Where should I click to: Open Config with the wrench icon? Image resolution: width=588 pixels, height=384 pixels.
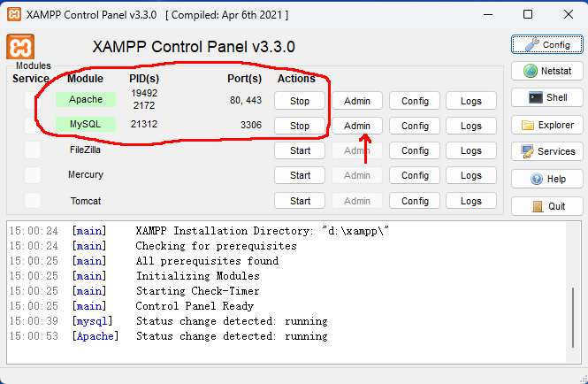pyautogui.click(x=546, y=44)
